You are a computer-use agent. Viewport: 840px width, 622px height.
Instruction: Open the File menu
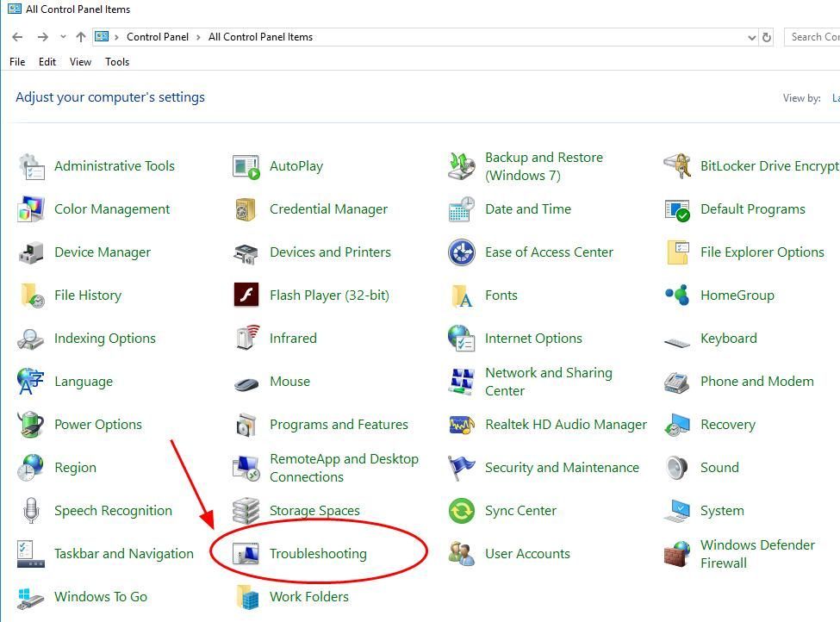click(x=16, y=61)
